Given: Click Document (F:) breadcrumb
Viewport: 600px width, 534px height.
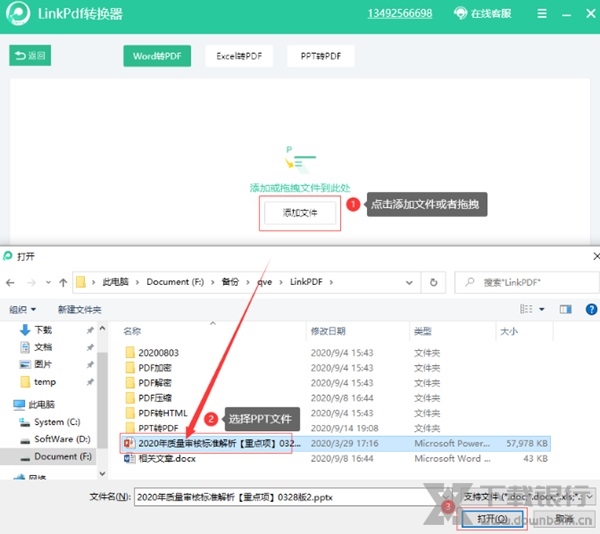Looking at the screenshot, I should point(175,282).
